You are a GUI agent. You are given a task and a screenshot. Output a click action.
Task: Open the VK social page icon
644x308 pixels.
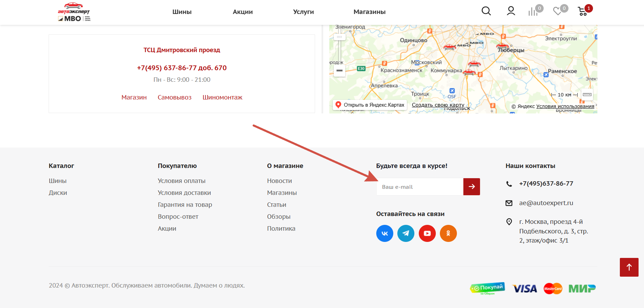click(385, 233)
